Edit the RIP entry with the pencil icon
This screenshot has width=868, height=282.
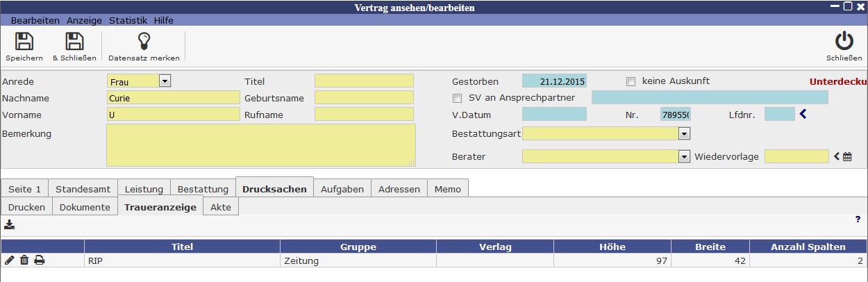pyautogui.click(x=9, y=260)
